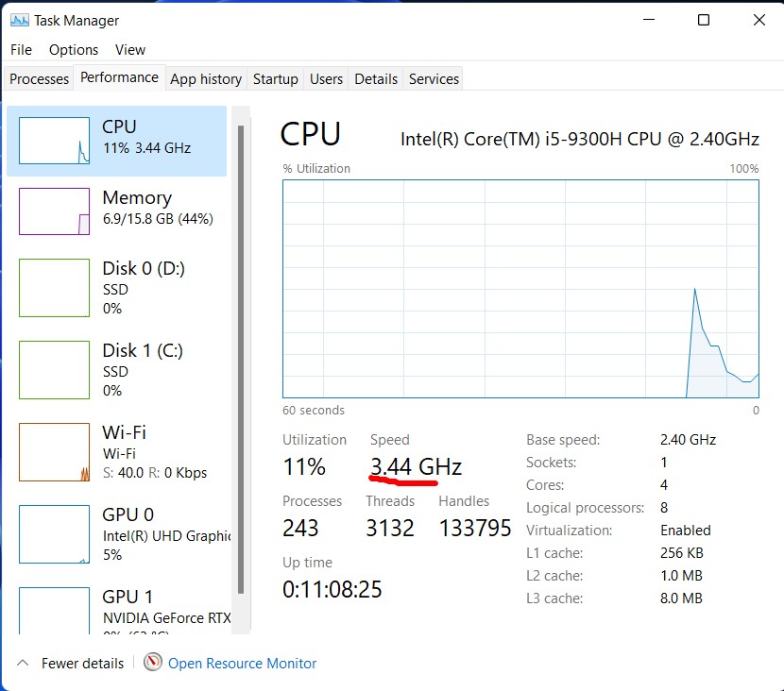Click the 11% utilization value
Image resolution: width=784 pixels, height=691 pixels.
point(304,466)
